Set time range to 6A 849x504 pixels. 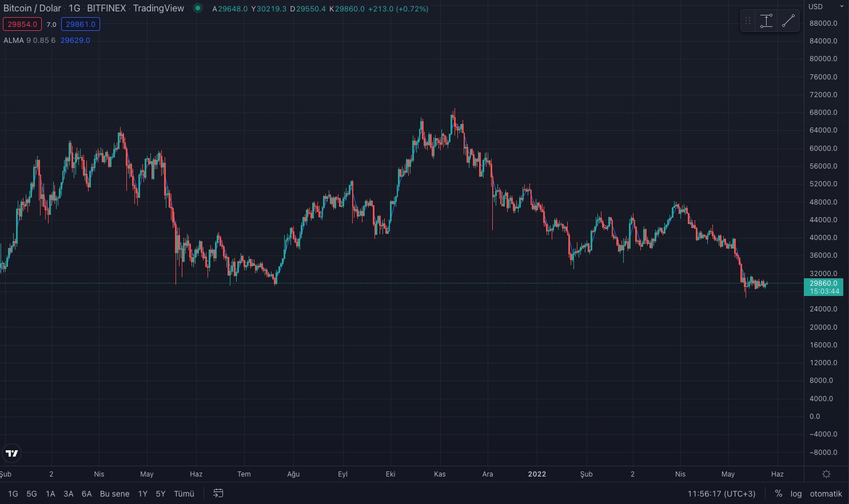[x=87, y=494]
